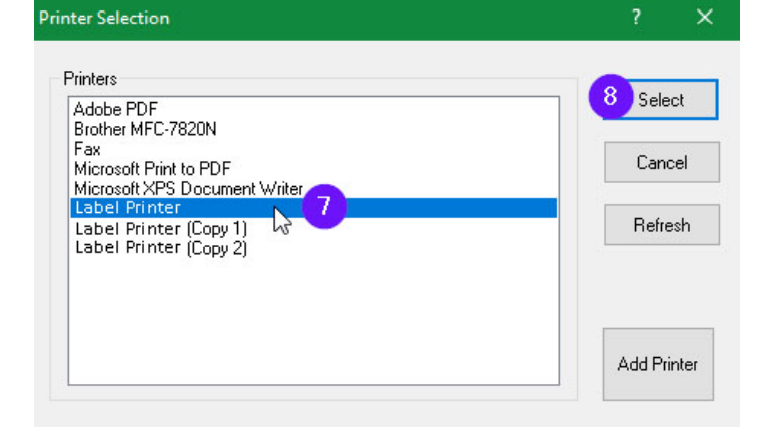Cancel the printer selection
Image resolution: width=773 pixels, height=432 pixels.
click(661, 162)
